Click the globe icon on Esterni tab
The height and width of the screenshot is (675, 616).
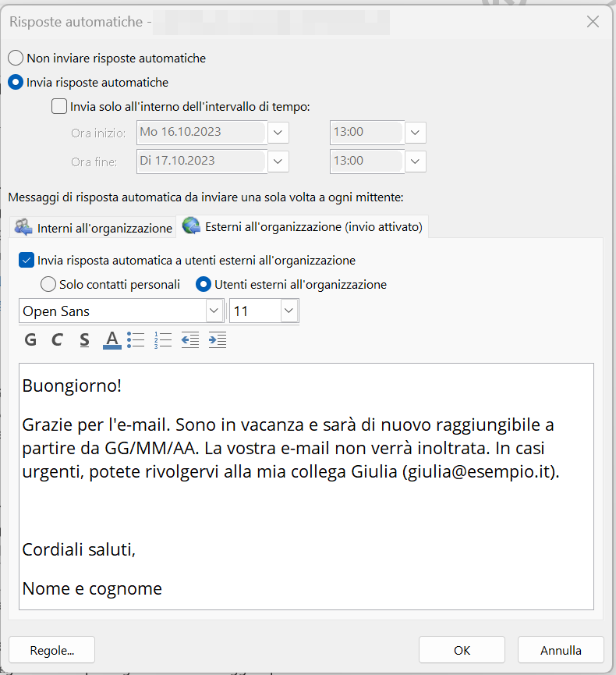(191, 226)
